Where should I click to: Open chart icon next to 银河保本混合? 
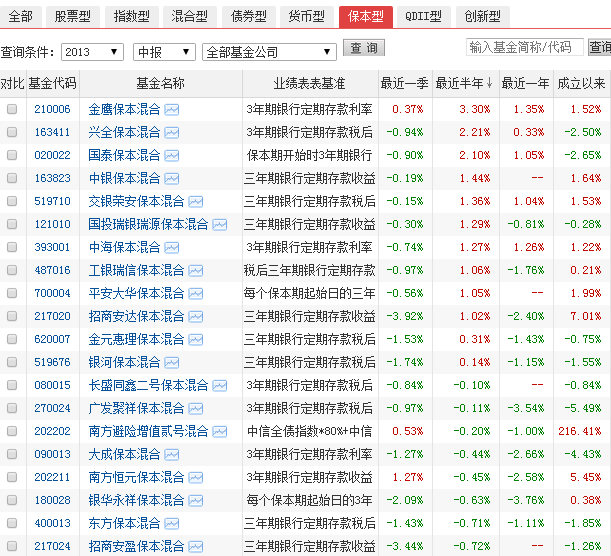[171, 363]
